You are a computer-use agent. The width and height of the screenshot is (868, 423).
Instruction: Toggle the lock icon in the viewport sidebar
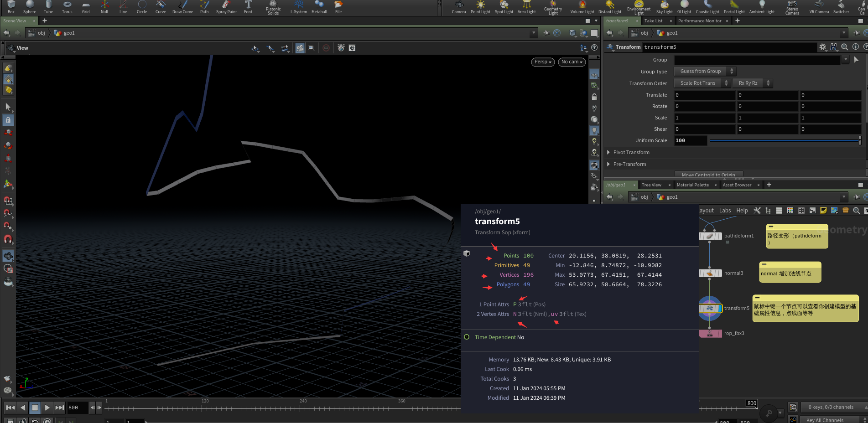594,97
